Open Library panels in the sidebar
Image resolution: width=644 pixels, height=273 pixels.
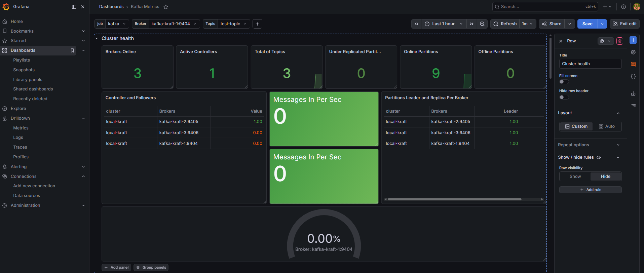pos(28,80)
